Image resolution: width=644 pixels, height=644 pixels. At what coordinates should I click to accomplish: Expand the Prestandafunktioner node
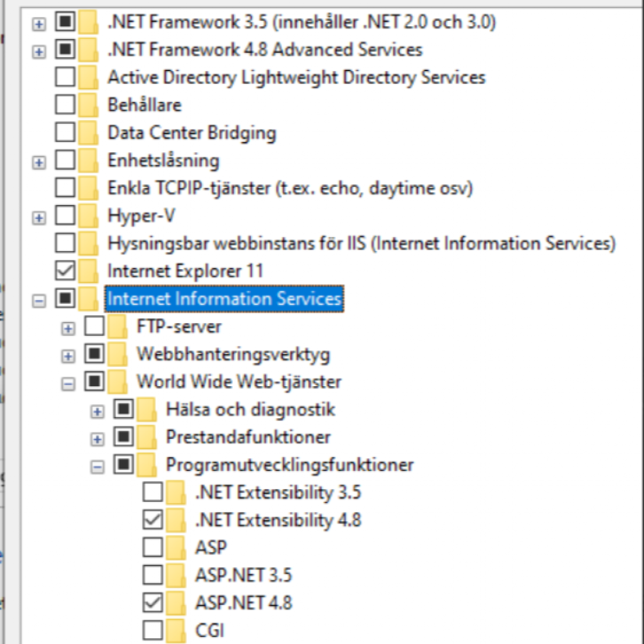click(x=97, y=439)
